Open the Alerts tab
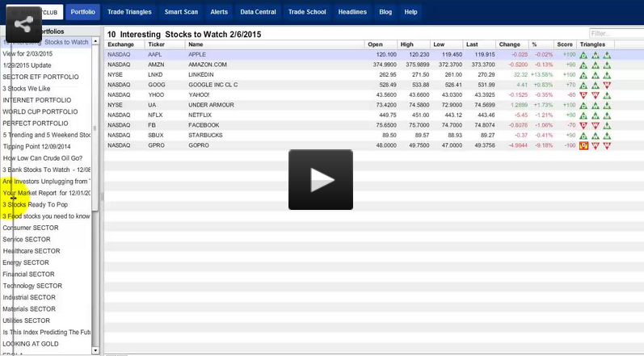 click(219, 12)
